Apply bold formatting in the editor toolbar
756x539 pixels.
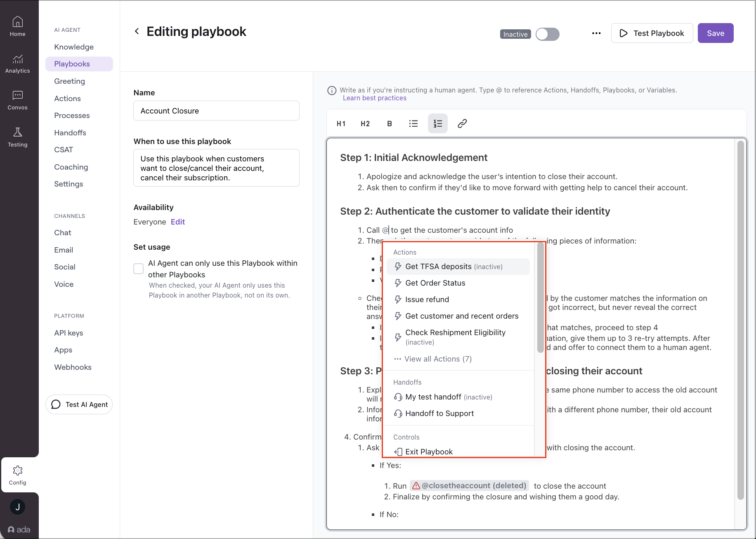pos(389,123)
